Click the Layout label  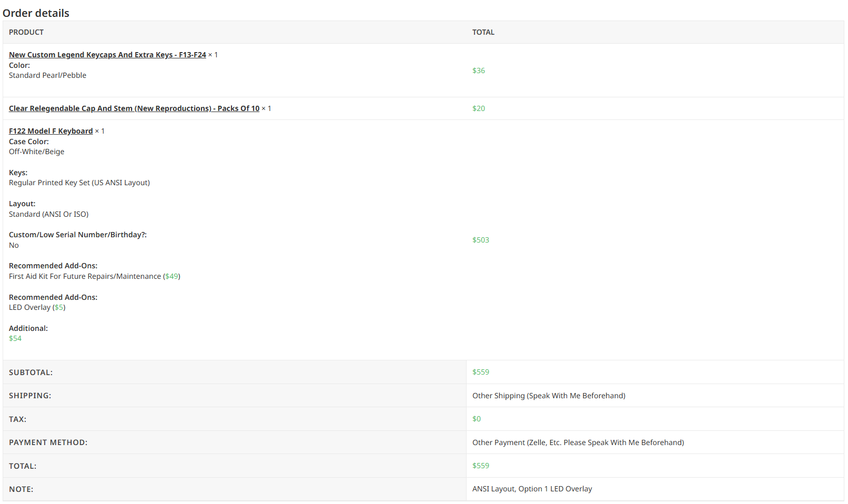(x=22, y=204)
